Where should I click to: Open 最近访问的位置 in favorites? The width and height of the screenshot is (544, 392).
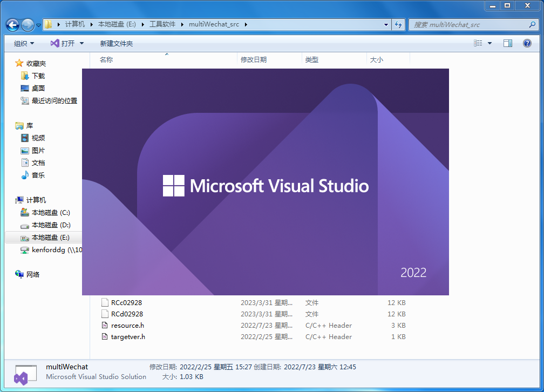click(x=55, y=100)
